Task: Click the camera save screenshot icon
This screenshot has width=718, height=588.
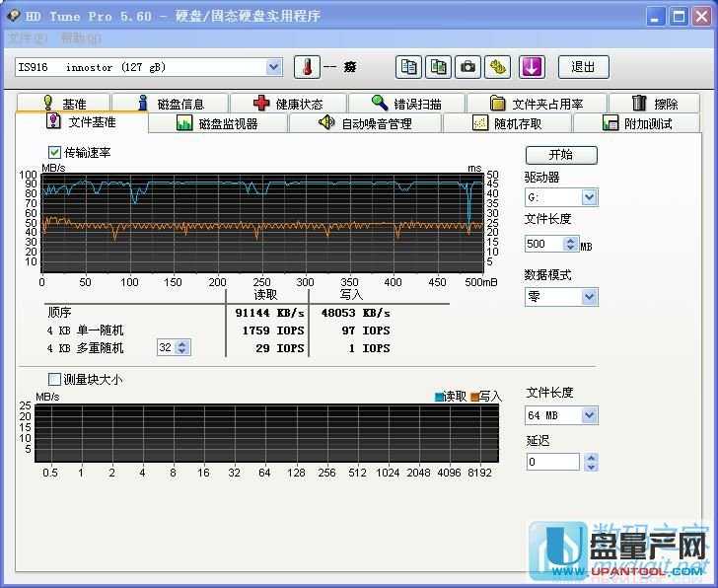Action: [468, 67]
